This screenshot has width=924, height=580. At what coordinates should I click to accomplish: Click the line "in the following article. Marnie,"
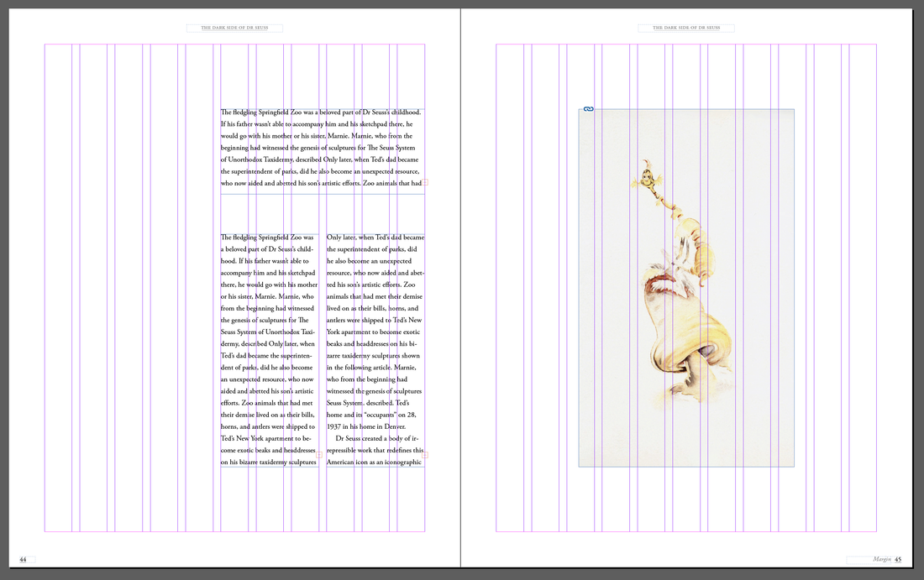coord(371,368)
